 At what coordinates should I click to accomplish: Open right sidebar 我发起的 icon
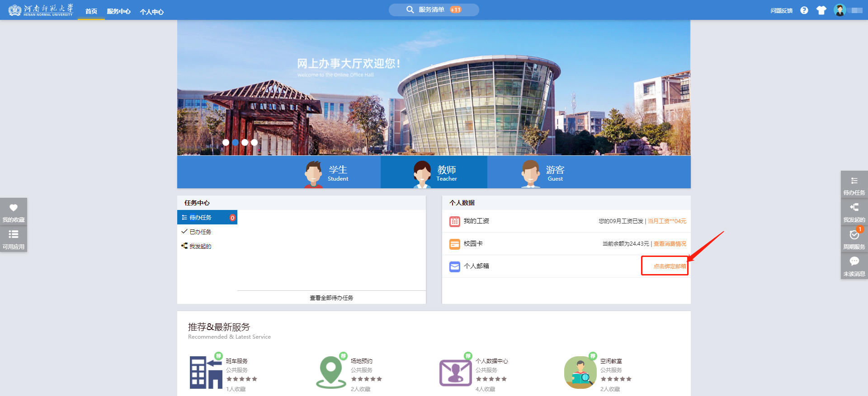(854, 211)
